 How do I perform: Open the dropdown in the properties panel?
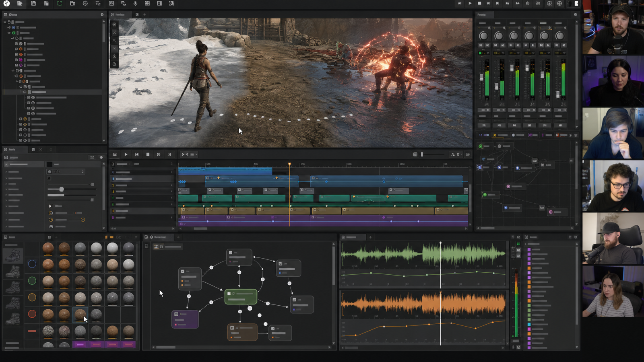(66, 172)
